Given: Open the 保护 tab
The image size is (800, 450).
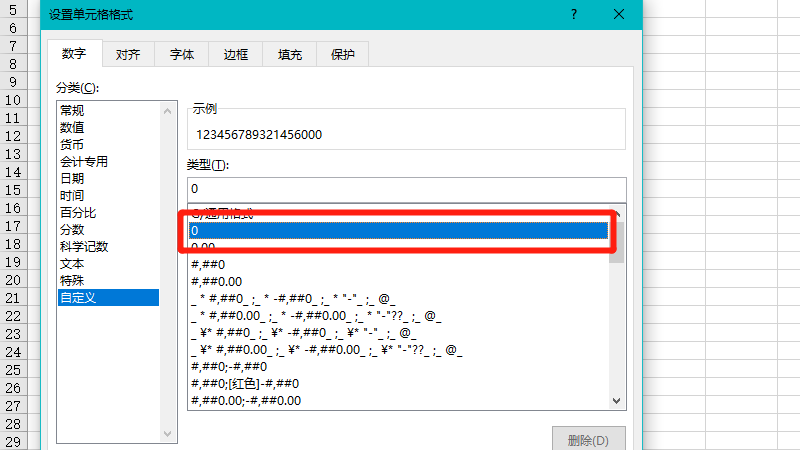Looking at the screenshot, I should (342, 55).
